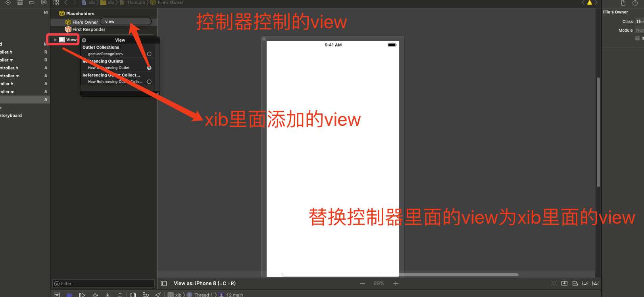The width and height of the screenshot is (644, 297).
Task: Show the Quick Help inspector question icon
Action: 635,3
